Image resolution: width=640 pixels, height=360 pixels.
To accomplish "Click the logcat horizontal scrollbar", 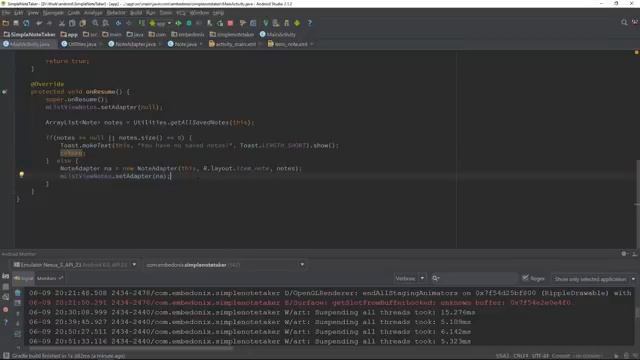I will [131, 348].
